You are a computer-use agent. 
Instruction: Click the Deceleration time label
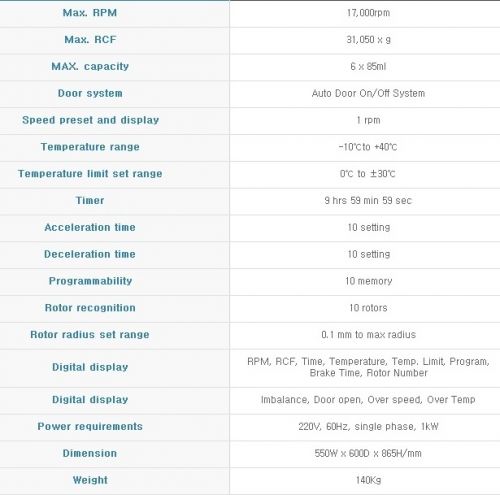(x=90, y=254)
